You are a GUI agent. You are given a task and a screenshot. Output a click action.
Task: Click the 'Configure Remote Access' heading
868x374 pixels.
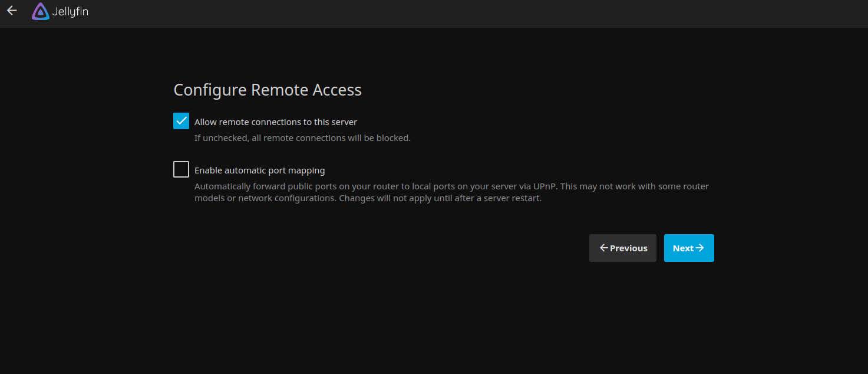tap(268, 90)
